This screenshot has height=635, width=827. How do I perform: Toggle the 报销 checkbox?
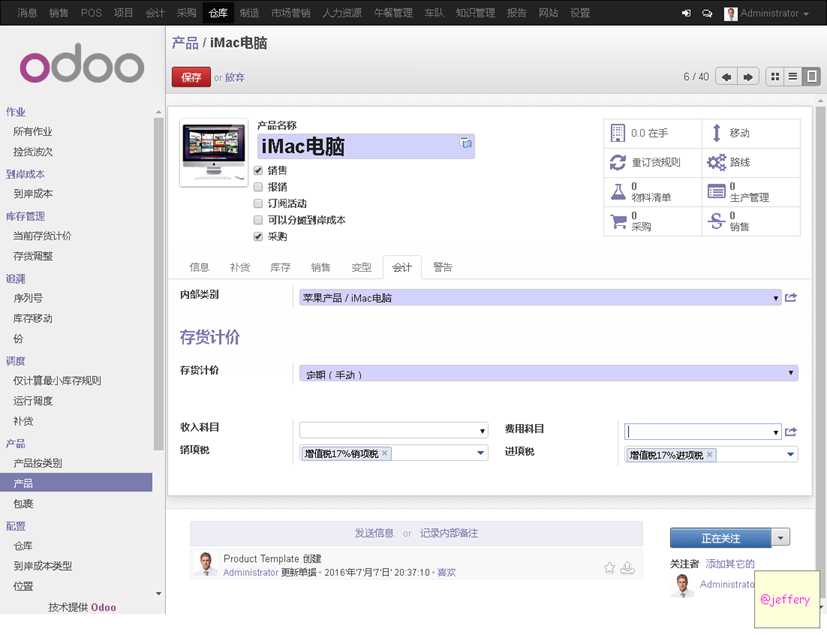click(258, 187)
